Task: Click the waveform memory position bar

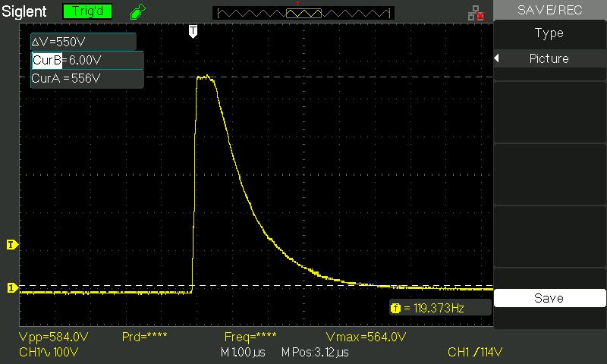Action: coord(303,13)
